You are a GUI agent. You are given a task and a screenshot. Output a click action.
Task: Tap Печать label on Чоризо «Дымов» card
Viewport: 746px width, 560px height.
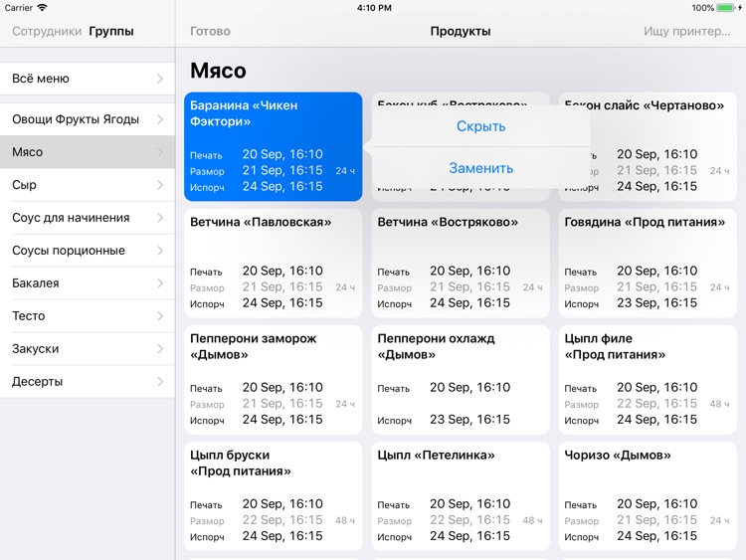click(x=581, y=505)
